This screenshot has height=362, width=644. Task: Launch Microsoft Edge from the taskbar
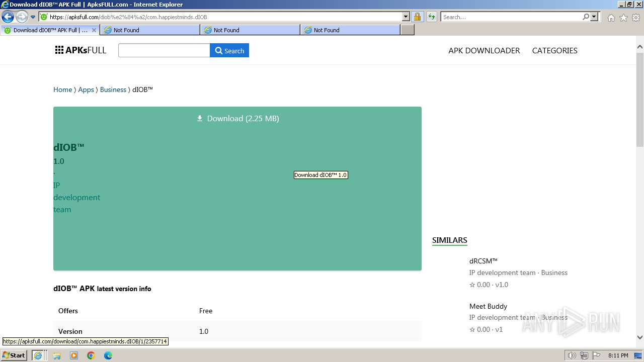pyautogui.click(x=108, y=355)
